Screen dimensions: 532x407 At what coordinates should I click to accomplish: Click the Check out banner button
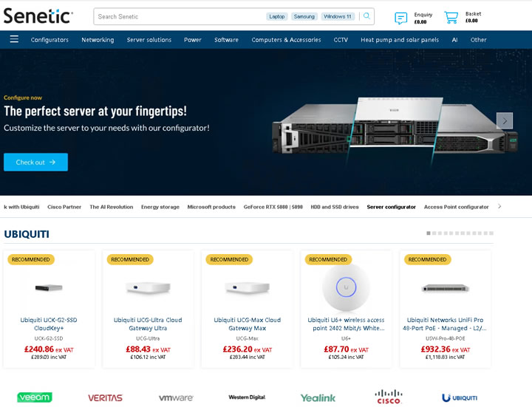pyautogui.click(x=35, y=162)
